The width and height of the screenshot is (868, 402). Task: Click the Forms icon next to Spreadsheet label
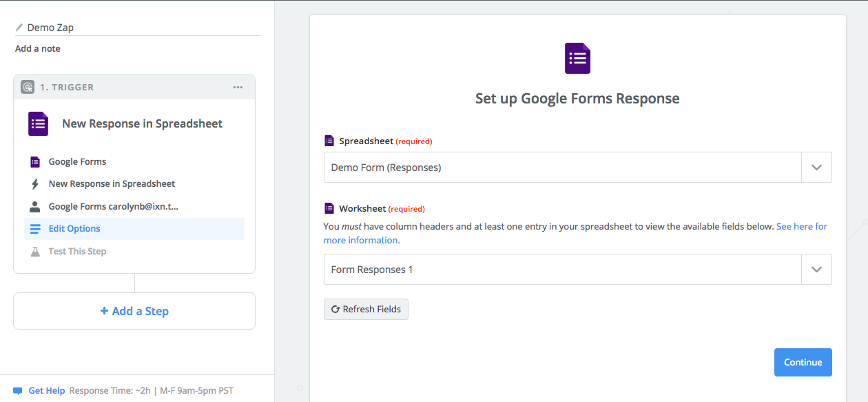(329, 141)
